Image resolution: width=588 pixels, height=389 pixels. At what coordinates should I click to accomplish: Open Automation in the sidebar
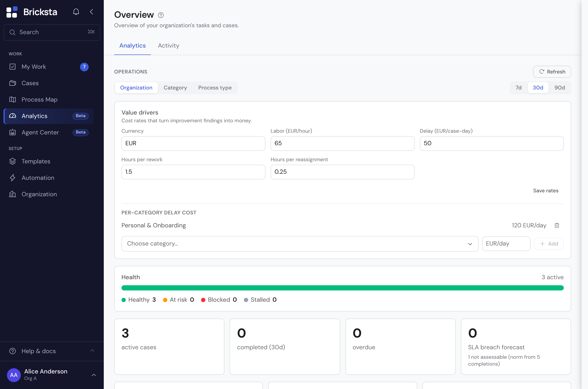[x=49, y=178]
